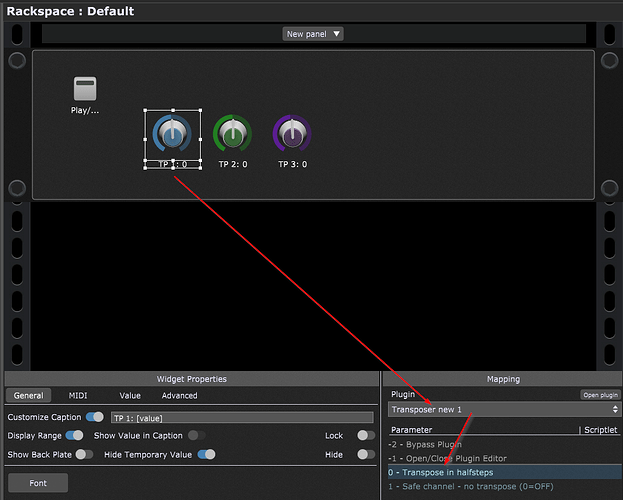Click the Font button
Viewport: 623px width, 500px height.
[x=38, y=483]
